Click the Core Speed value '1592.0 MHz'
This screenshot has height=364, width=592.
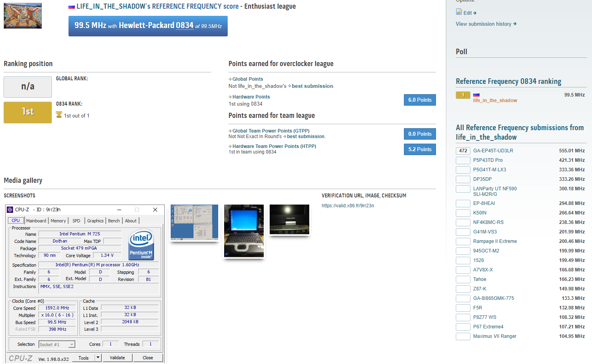click(57, 308)
